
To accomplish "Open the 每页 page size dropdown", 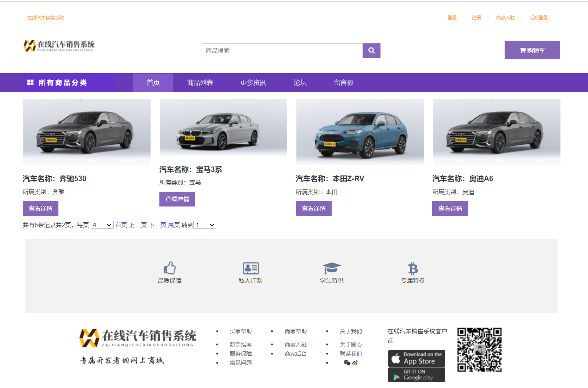I will (102, 224).
